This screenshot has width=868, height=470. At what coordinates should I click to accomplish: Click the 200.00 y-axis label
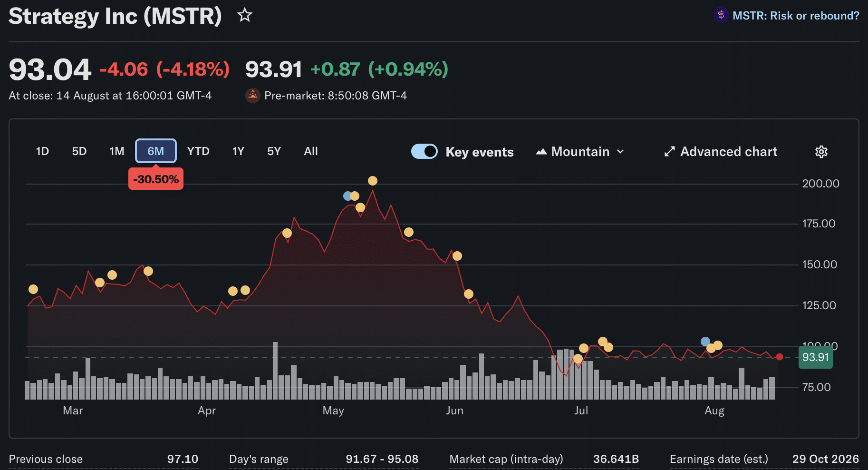821,184
